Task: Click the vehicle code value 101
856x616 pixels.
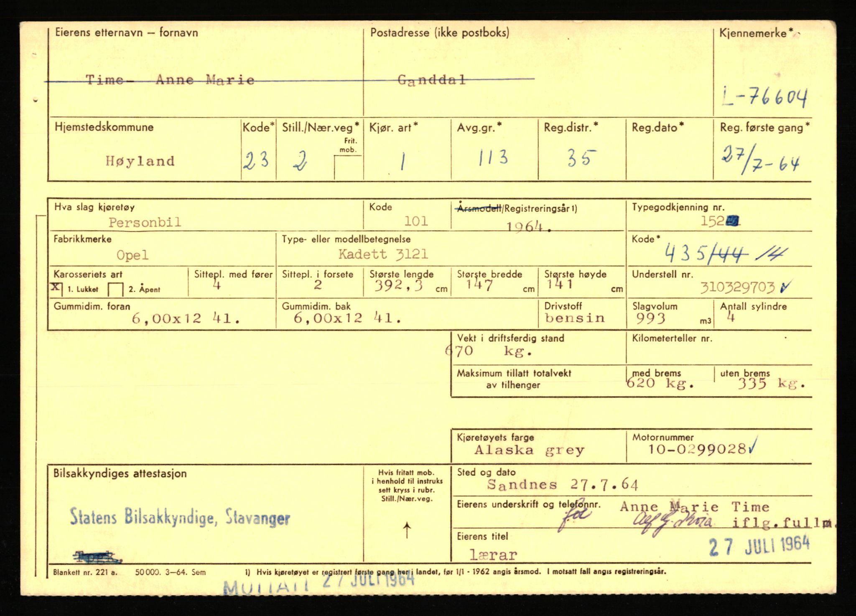Action: coord(416,221)
